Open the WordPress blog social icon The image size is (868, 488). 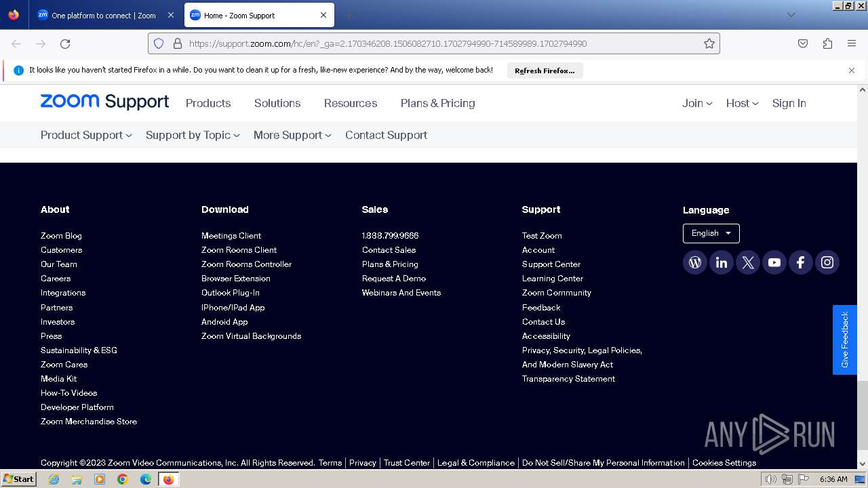point(695,262)
